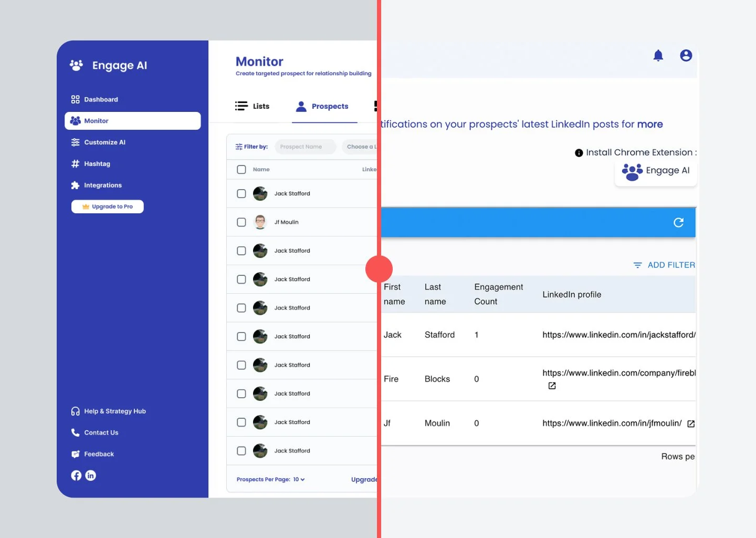
Task: Open the user account icon
Action: [x=686, y=56]
